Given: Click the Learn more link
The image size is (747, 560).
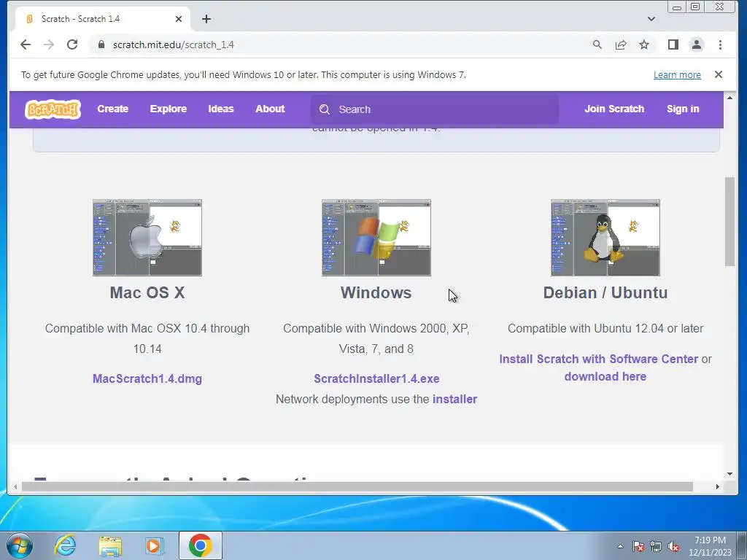Looking at the screenshot, I should pyautogui.click(x=677, y=75).
